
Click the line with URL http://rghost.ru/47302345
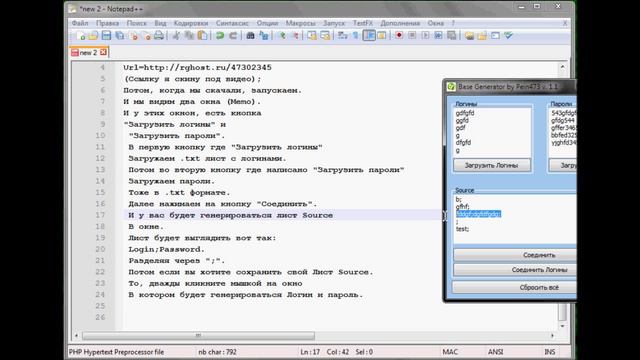click(198, 67)
